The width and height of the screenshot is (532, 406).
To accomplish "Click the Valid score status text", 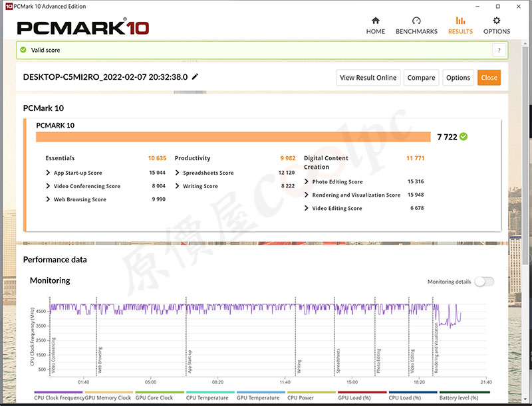I will click(45, 50).
